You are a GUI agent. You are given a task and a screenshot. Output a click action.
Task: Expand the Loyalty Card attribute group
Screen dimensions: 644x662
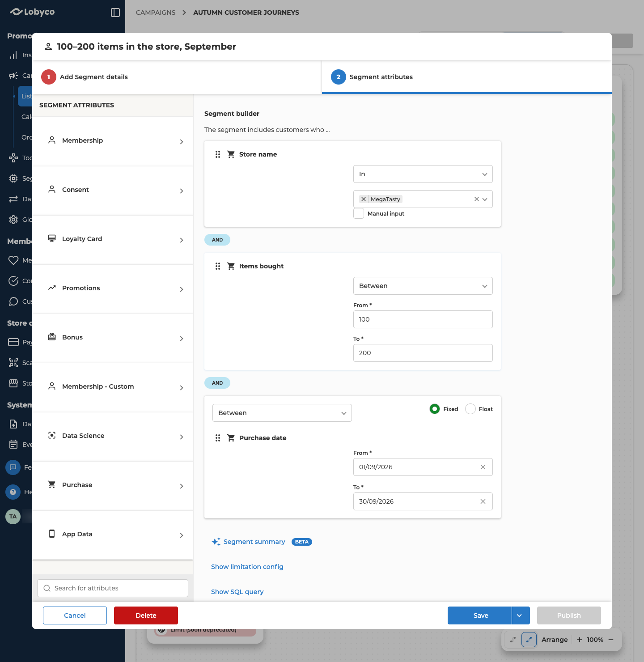click(x=113, y=240)
